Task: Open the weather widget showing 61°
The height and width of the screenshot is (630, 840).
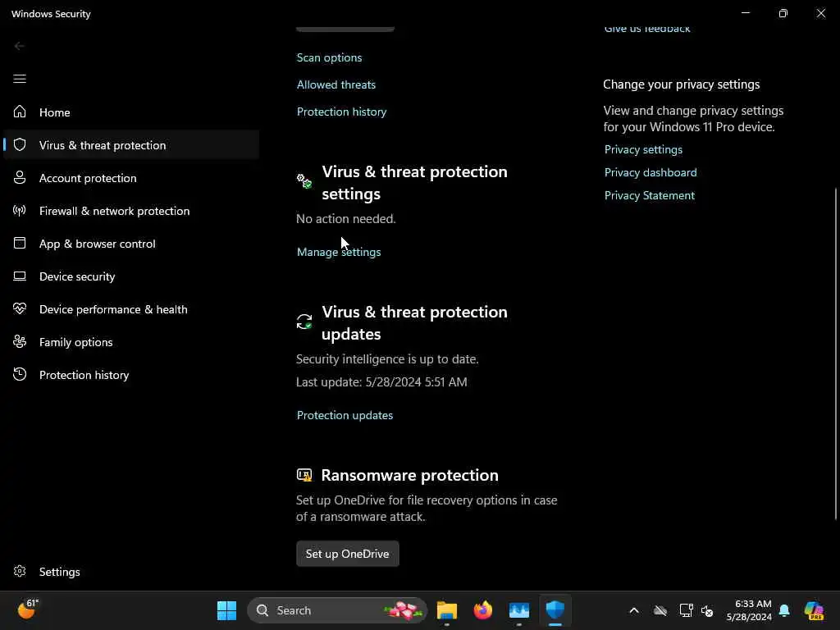Action: click(x=28, y=609)
